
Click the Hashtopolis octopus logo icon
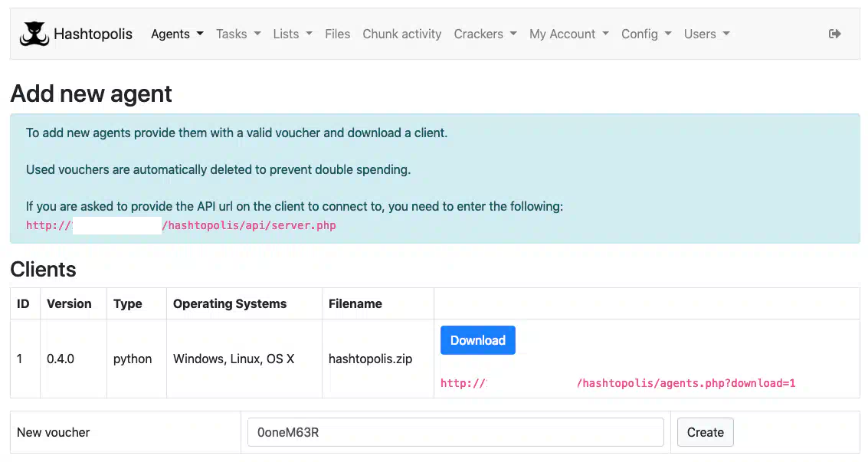pos(34,34)
